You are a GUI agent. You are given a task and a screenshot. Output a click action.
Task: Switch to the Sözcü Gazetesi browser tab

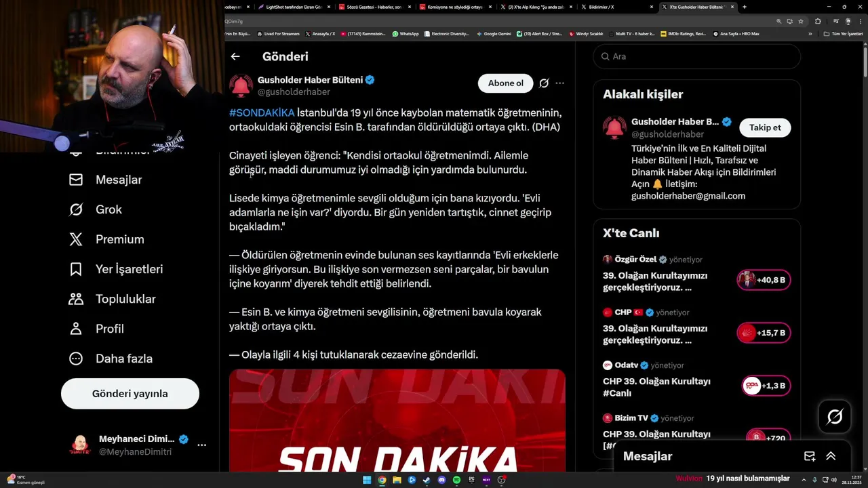click(372, 7)
